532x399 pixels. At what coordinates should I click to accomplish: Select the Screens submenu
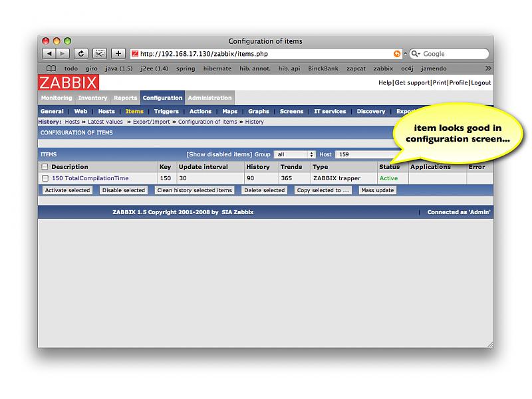(x=291, y=111)
